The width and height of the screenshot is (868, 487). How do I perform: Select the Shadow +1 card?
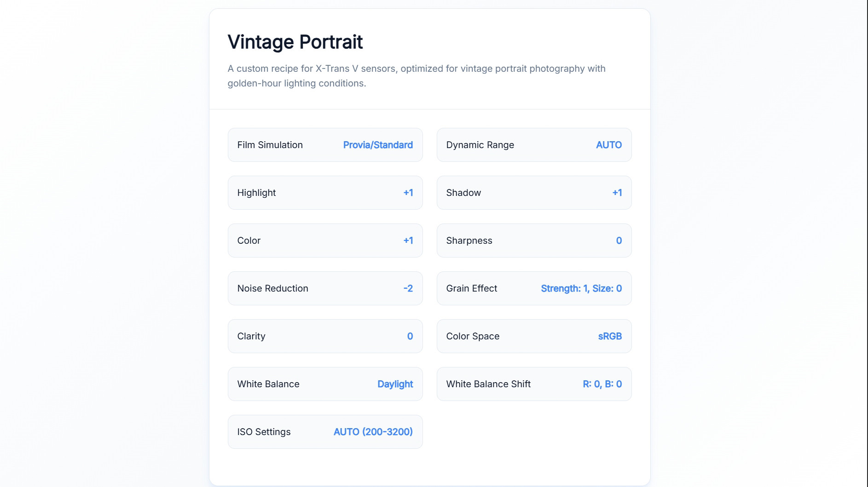[534, 193]
